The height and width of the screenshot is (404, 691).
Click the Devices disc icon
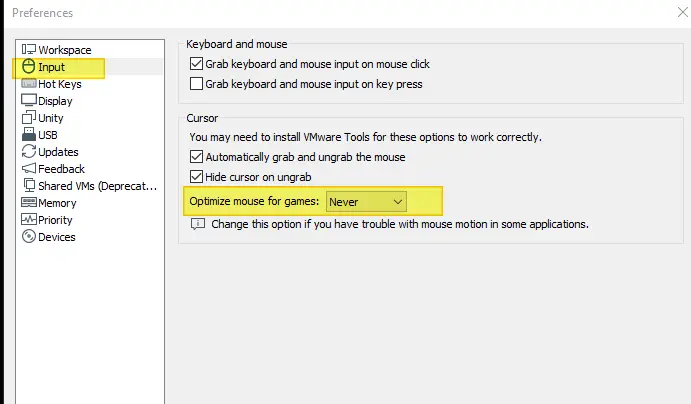point(29,237)
